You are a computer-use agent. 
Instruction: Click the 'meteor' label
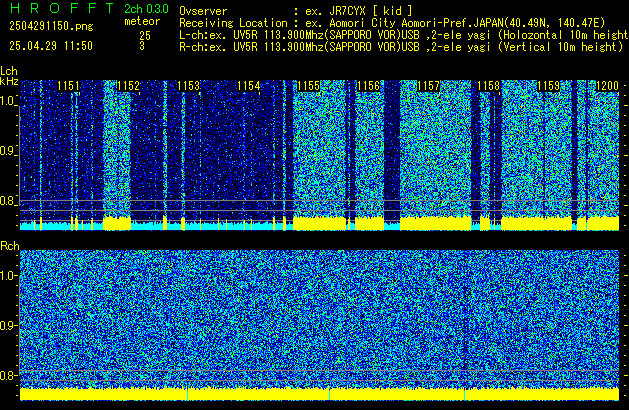tap(142, 21)
